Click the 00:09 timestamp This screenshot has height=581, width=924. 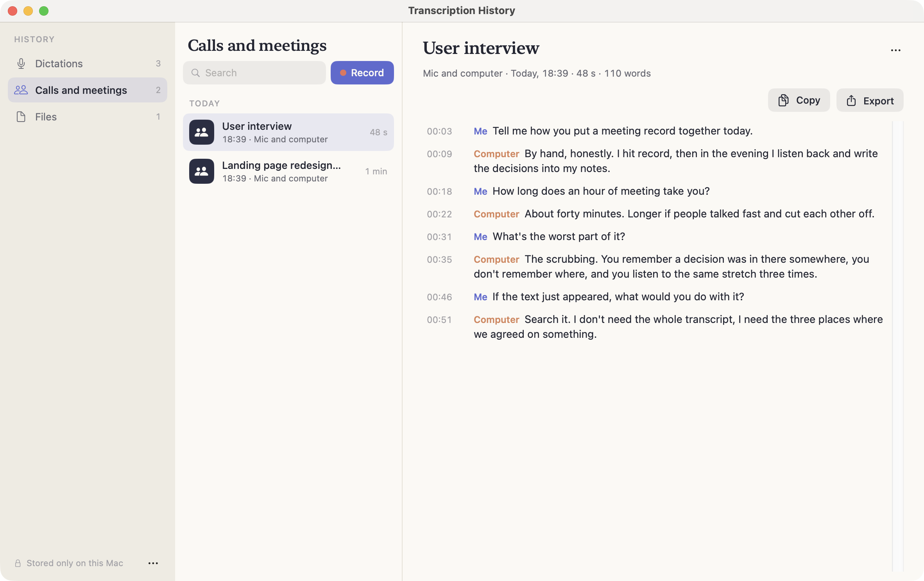tap(439, 154)
